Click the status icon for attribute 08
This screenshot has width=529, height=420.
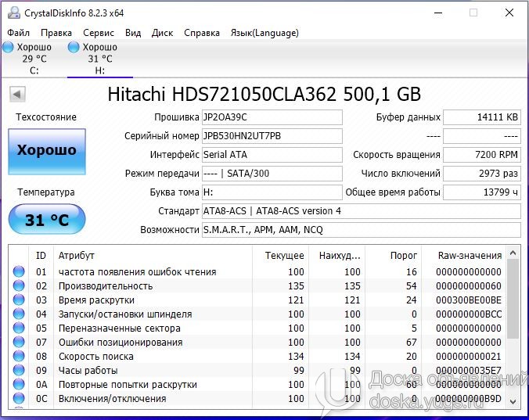tap(19, 356)
